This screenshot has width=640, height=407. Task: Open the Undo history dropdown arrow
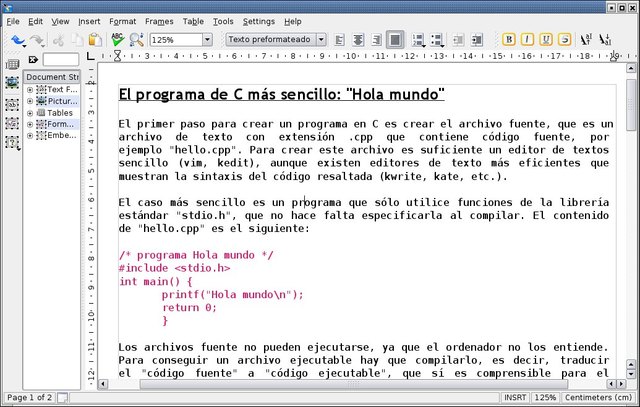(x=24, y=45)
